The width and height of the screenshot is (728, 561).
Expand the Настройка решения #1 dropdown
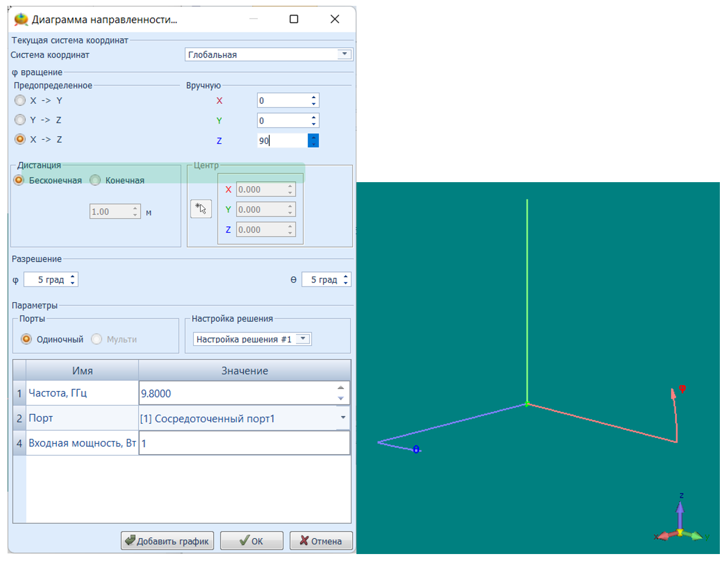tap(303, 339)
